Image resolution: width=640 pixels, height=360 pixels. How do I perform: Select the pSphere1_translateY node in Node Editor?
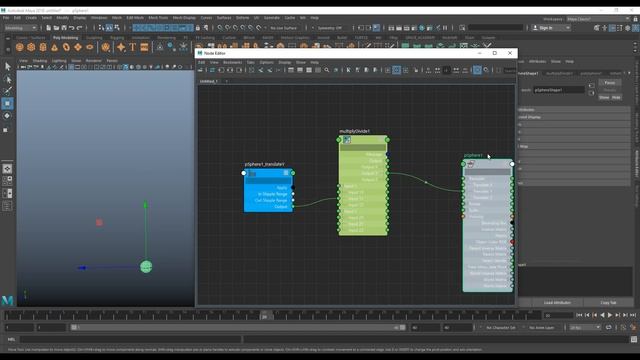click(268, 190)
